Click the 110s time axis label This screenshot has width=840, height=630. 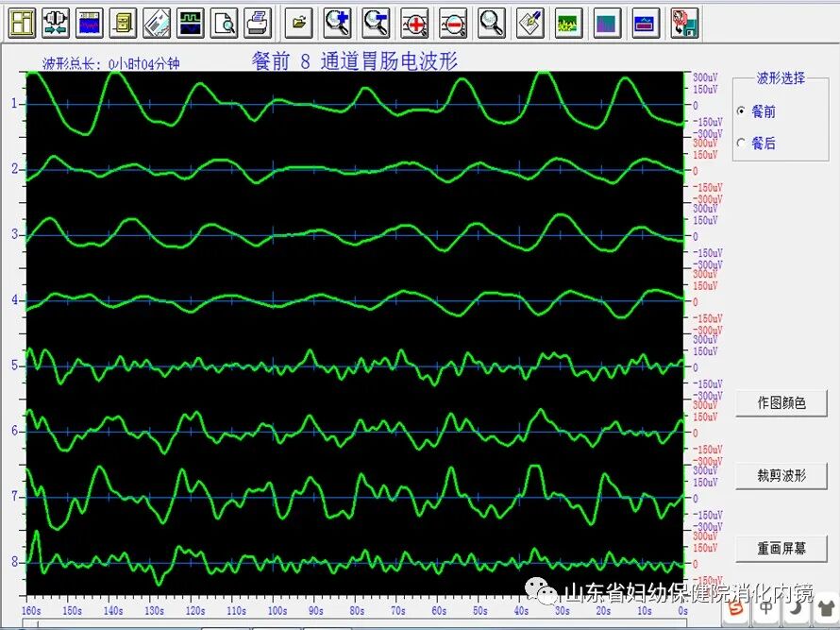point(236,611)
